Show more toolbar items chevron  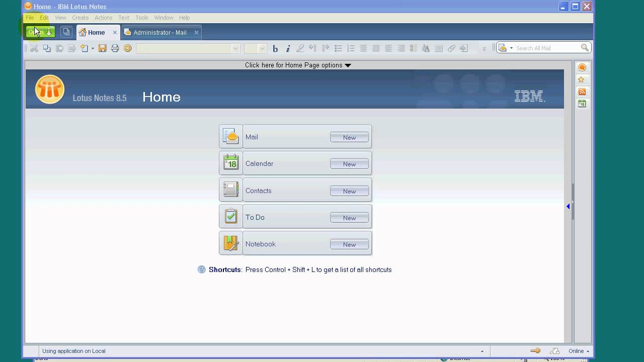tap(484, 49)
